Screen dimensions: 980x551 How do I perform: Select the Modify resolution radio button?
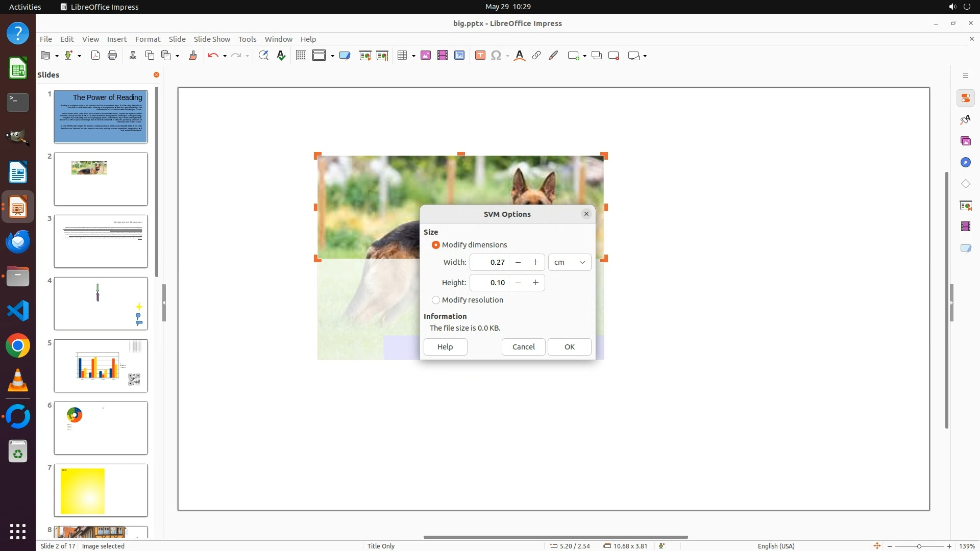pyautogui.click(x=436, y=300)
